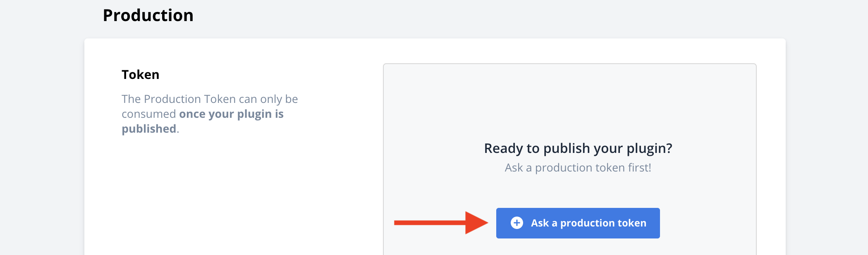The height and width of the screenshot is (255, 868).
Task: Click the bold text once your plugin is
Action: (x=231, y=114)
